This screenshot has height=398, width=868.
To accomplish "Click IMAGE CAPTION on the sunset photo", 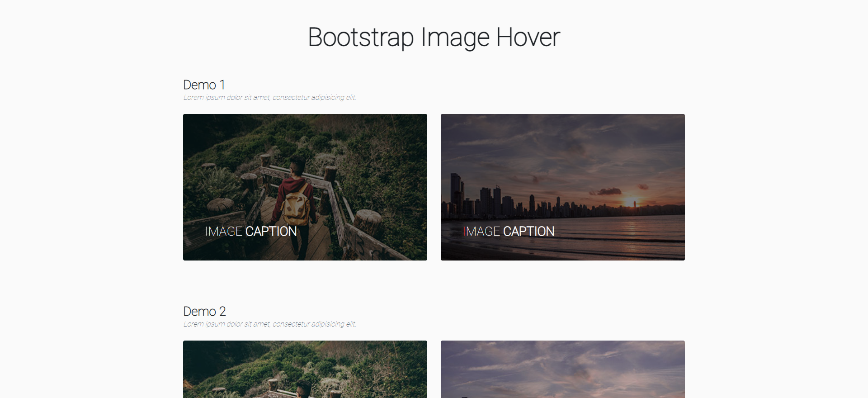I will coord(509,232).
